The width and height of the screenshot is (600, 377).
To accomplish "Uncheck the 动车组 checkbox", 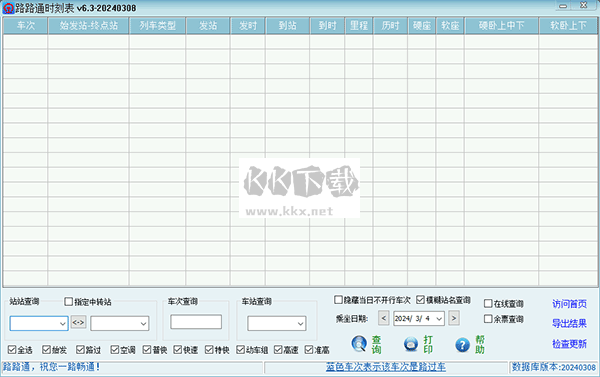I will pyautogui.click(x=240, y=349).
